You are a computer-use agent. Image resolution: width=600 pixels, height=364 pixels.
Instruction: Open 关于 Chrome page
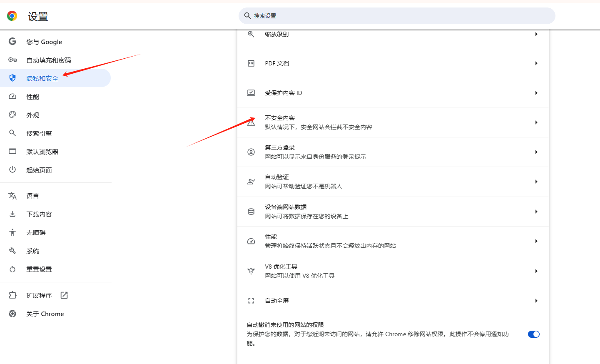point(55,314)
